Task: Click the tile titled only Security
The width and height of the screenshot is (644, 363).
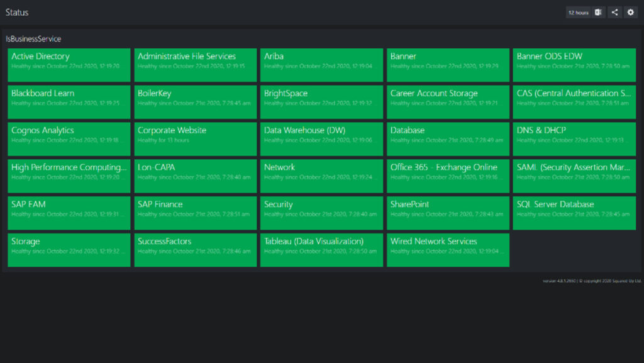Action: 321,213
